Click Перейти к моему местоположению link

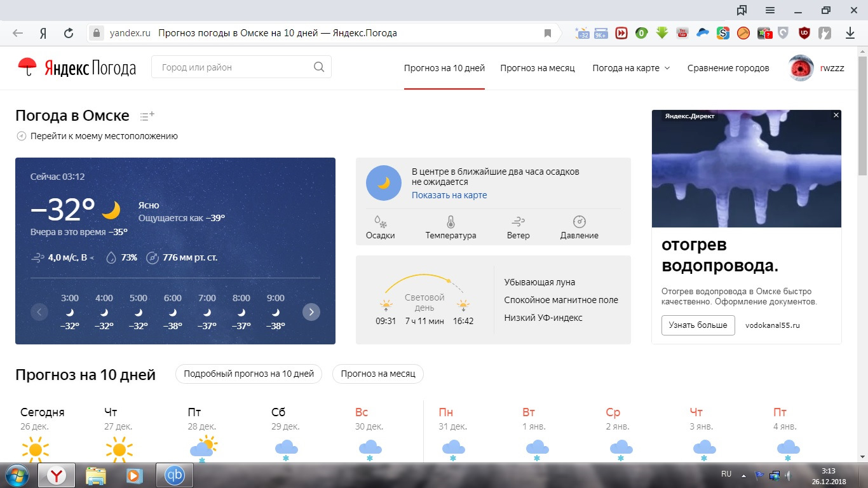tap(97, 136)
